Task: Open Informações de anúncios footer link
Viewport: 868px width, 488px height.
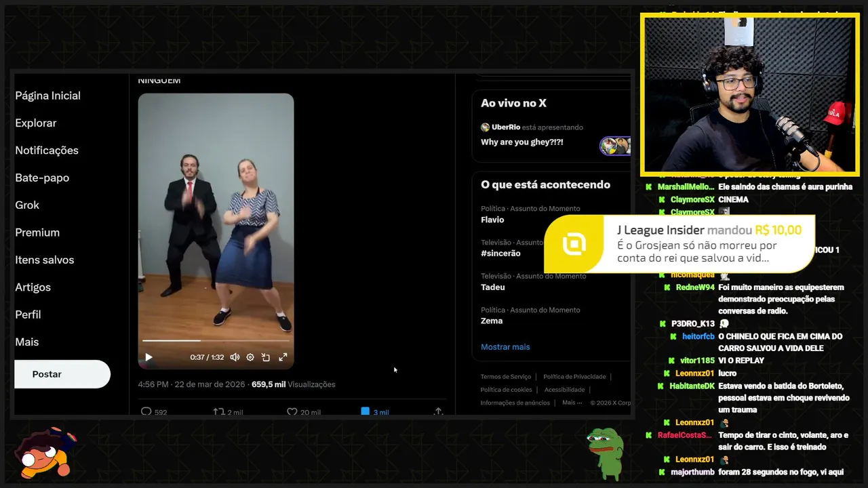Action: click(x=515, y=403)
